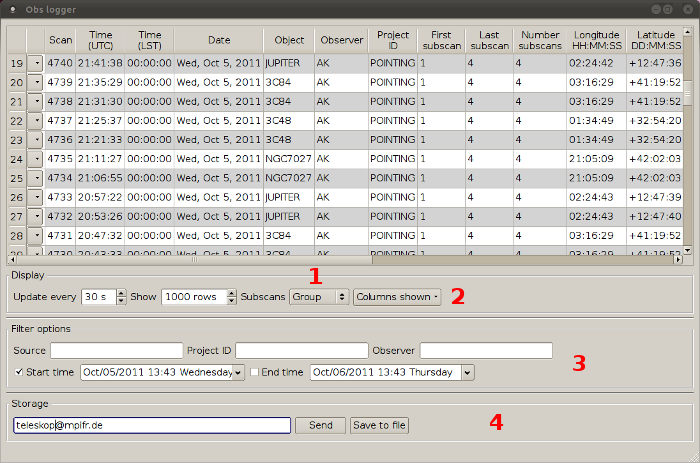This screenshot has height=463, width=700.
Task: Select the NGC7027 cell in scan 4735 row
Action: 288,159
